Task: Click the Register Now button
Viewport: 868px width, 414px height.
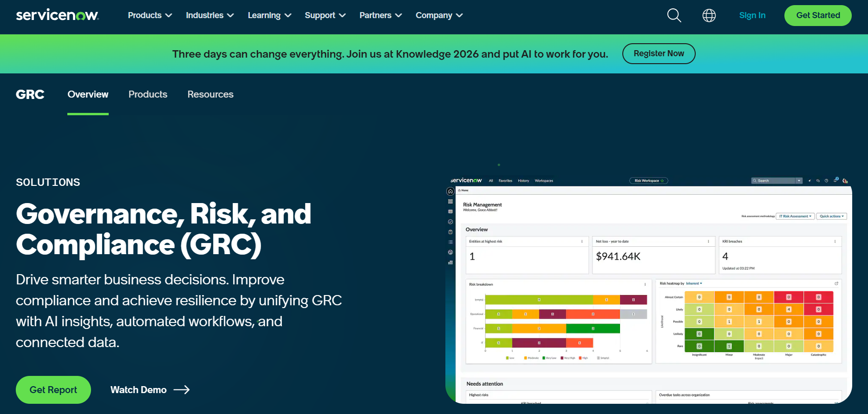Action: [x=659, y=53]
